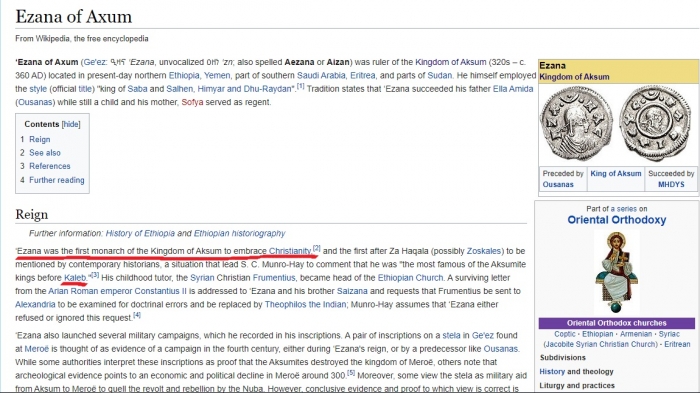Click footnote reference 2 after Christianity
The image size is (700, 393).
317,248
